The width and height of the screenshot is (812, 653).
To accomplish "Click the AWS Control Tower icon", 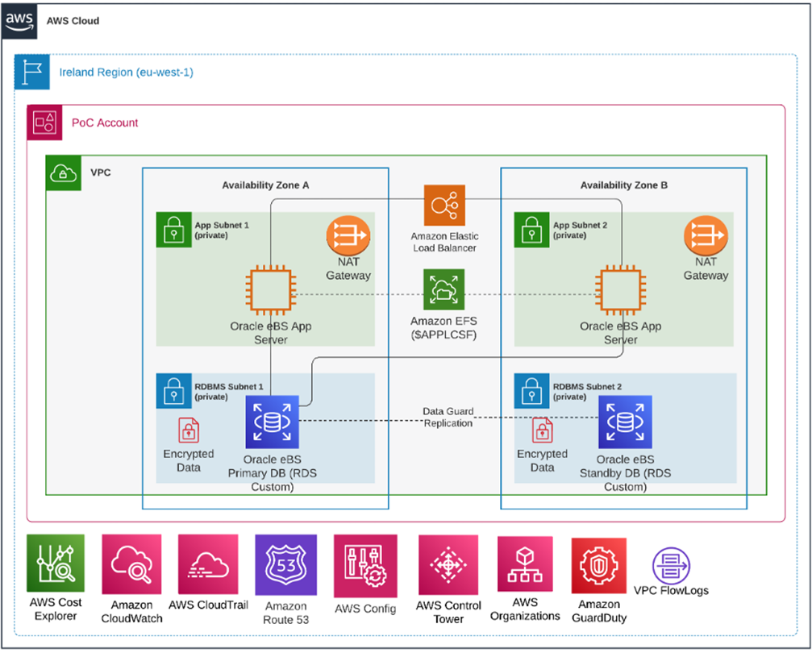I will click(x=448, y=565).
